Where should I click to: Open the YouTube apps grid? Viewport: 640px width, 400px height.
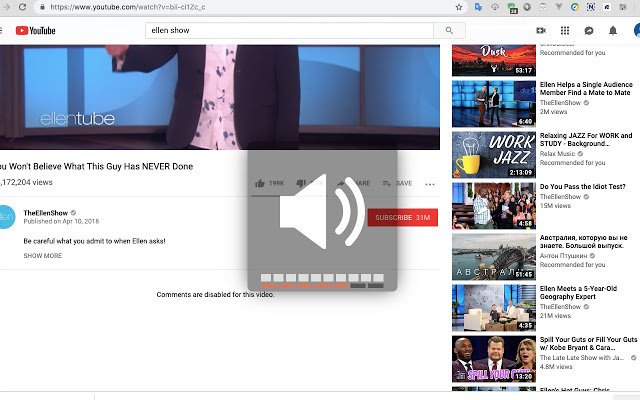point(565,30)
